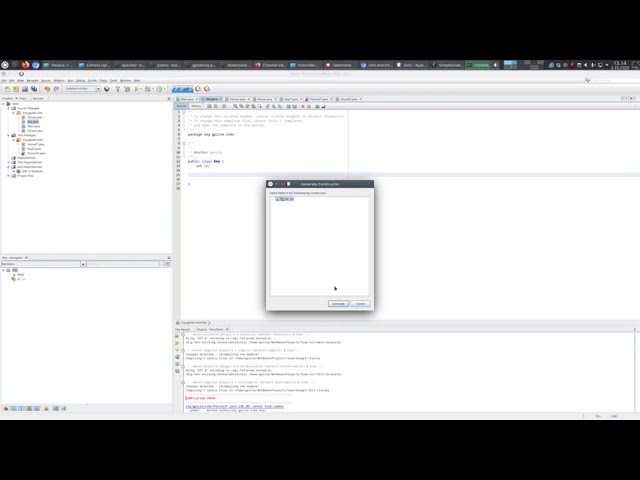This screenshot has width=640, height=480.
Task: Collapse the Sims project root node
Action: (4, 104)
